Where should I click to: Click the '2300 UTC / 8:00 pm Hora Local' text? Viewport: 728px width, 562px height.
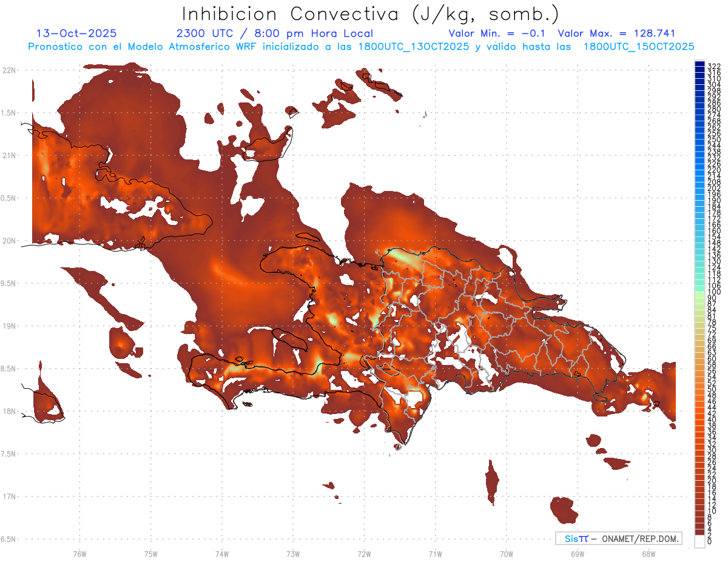click(274, 34)
